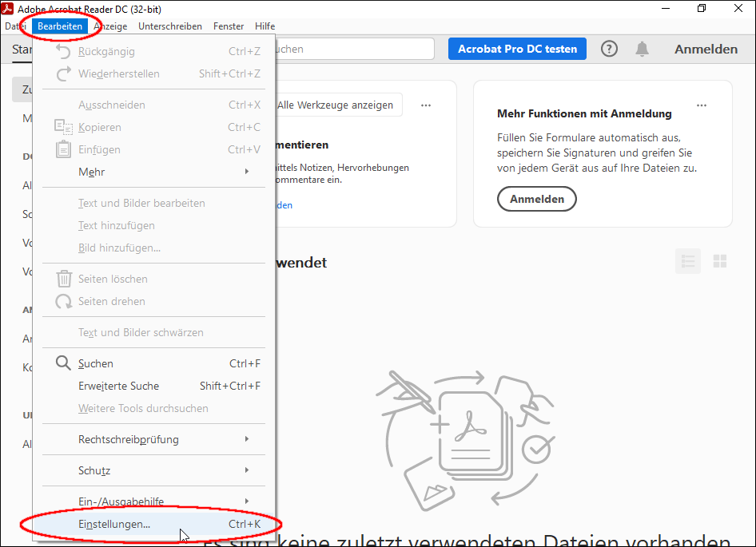756x547 pixels.
Task: Open the Bearbeiten menu
Action: pyautogui.click(x=60, y=26)
